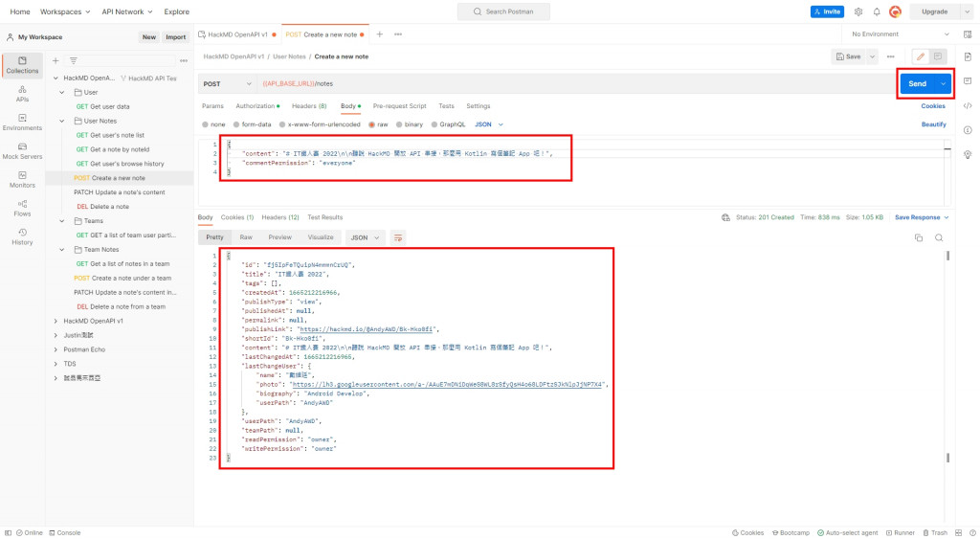Click the Upgrade button

pyautogui.click(x=934, y=11)
